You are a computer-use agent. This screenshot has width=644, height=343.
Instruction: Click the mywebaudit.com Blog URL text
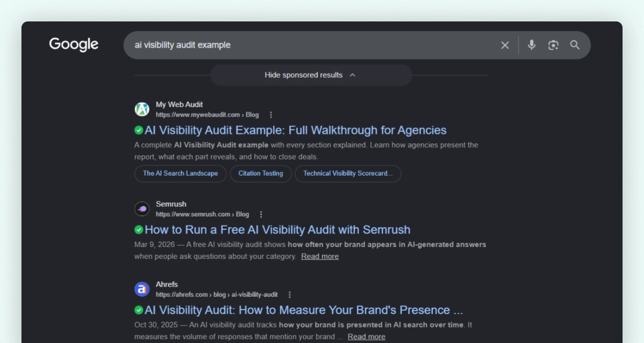(207, 115)
